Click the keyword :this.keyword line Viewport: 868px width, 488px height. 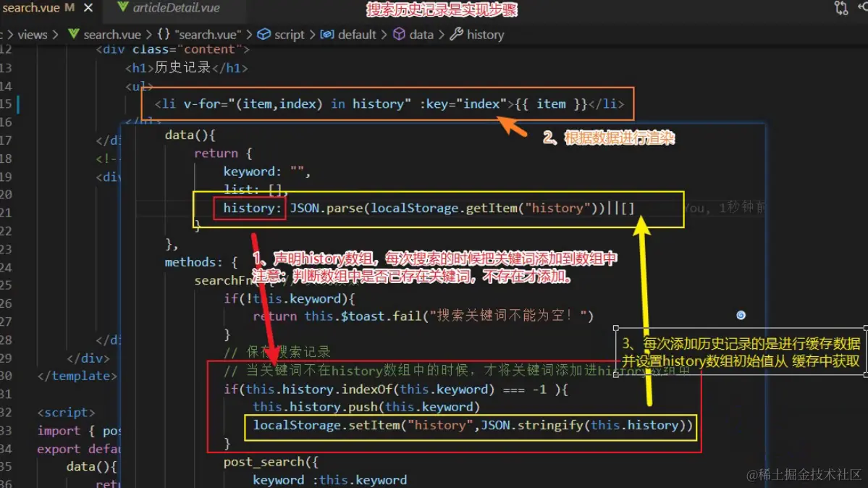point(330,480)
